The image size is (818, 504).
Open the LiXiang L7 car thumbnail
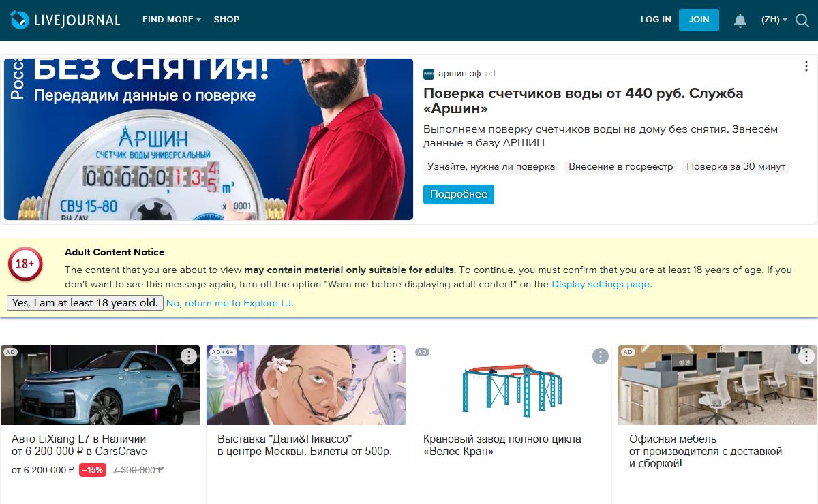click(100, 385)
